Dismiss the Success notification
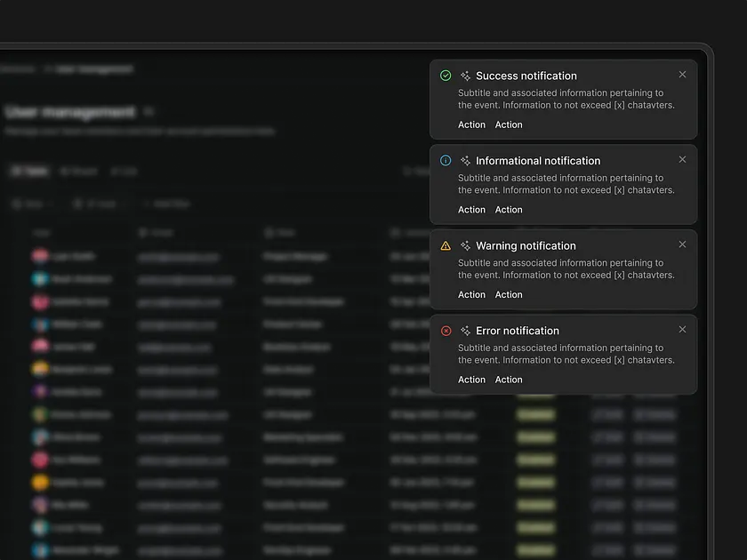This screenshot has height=560, width=747. pyautogui.click(x=682, y=75)
